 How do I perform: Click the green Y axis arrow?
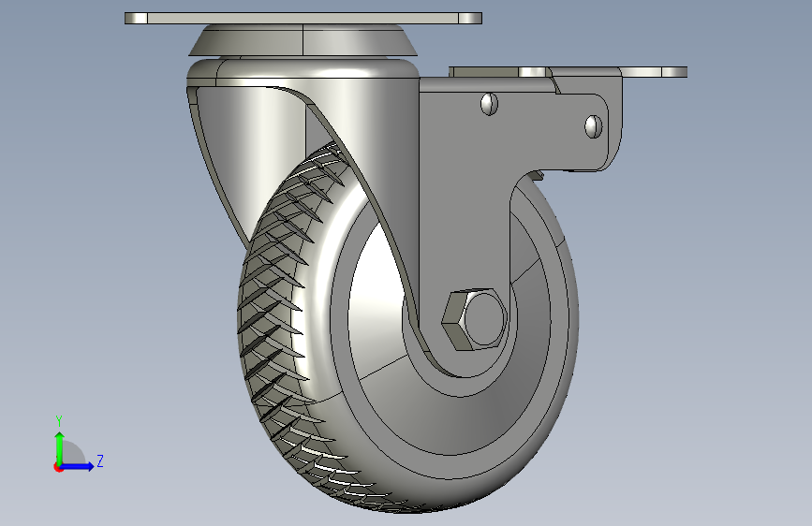click(60, 447)
